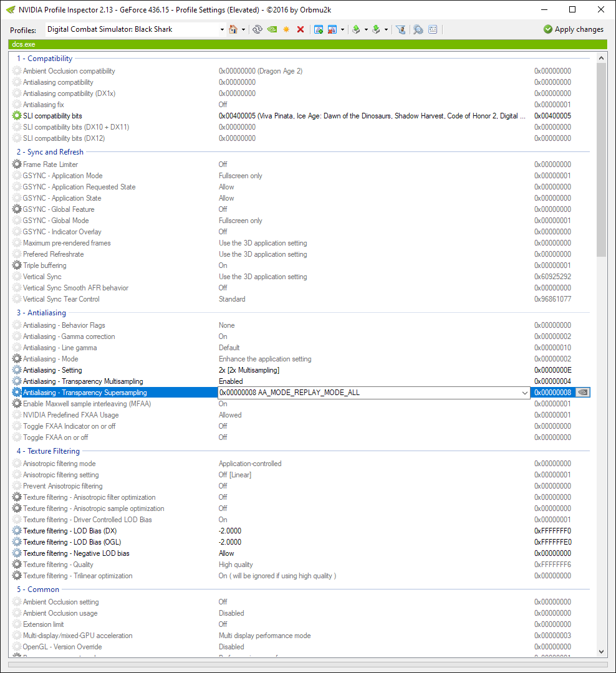The image size is (616, 673).
Task: Open the export profile dropdown arrow
Action: click(366, 30)
